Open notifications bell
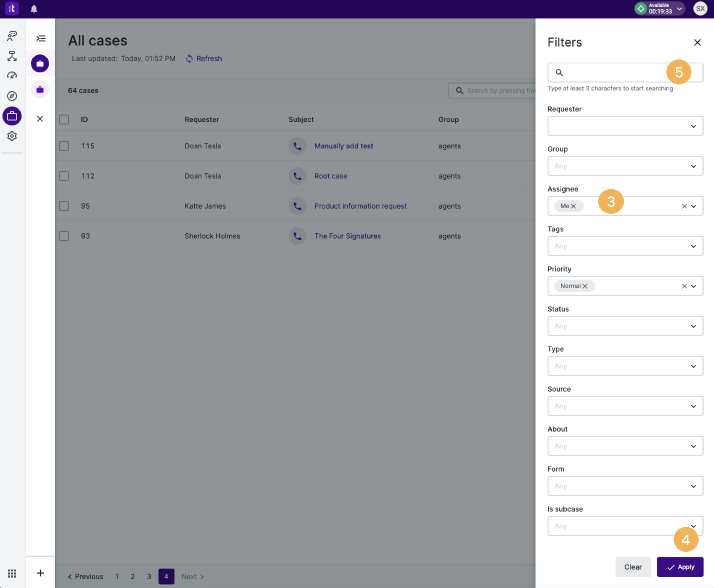 [x=34, y=9]
